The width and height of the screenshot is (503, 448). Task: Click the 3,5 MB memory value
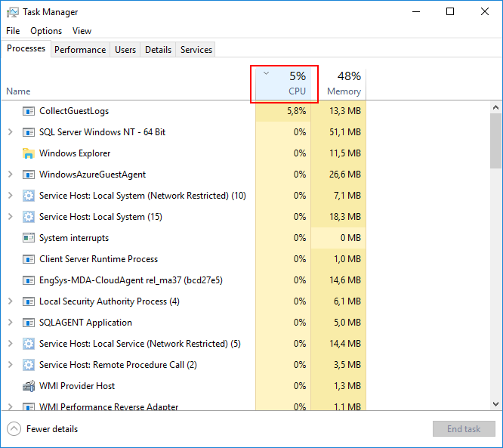[x=347, y=365]
